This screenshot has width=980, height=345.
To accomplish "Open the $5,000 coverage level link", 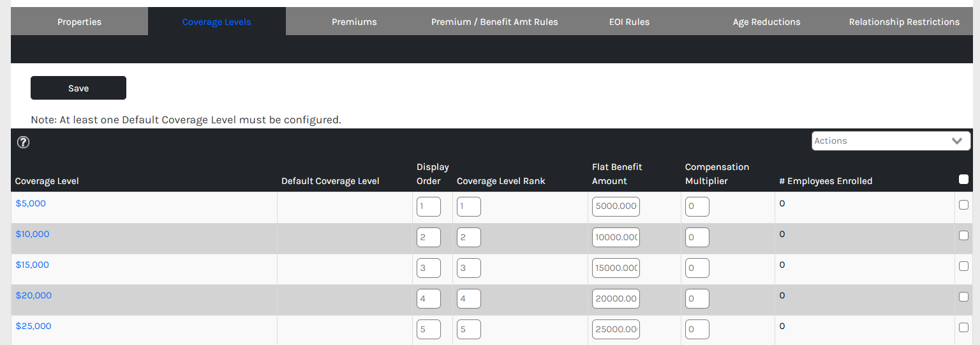I will (x=31, y=204).
